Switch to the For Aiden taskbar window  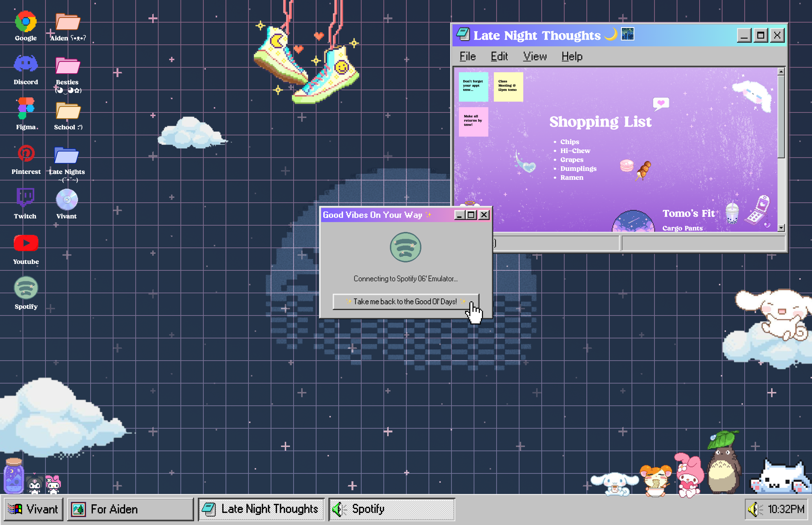(x=130, y=509)
